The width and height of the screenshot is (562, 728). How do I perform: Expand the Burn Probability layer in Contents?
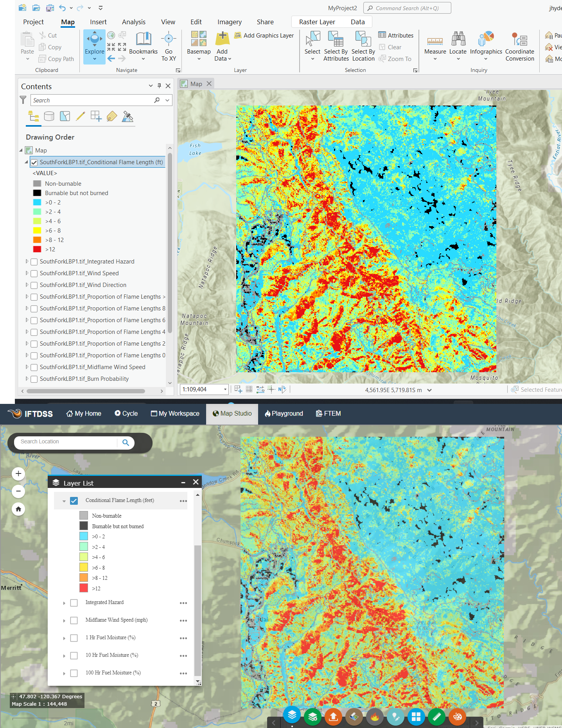(x=27, y=378)
